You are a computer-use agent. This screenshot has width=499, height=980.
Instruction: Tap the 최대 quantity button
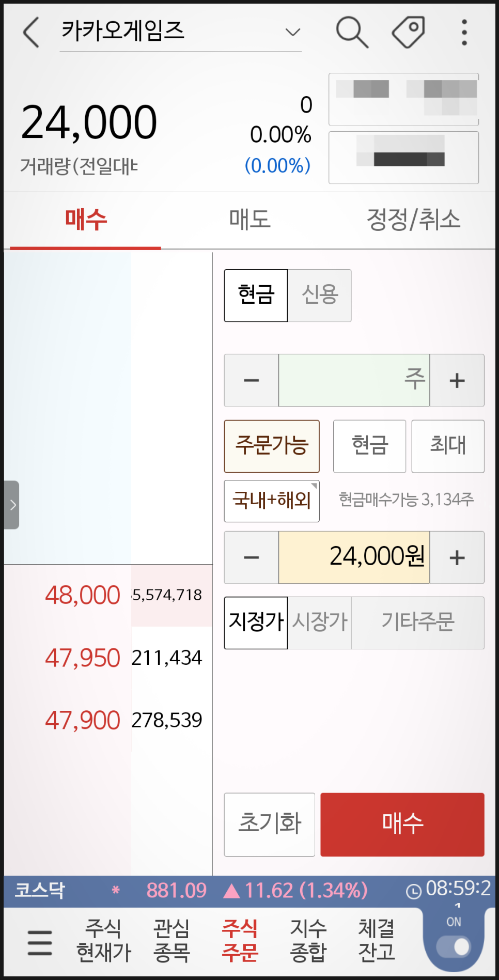tap(448, 446)
